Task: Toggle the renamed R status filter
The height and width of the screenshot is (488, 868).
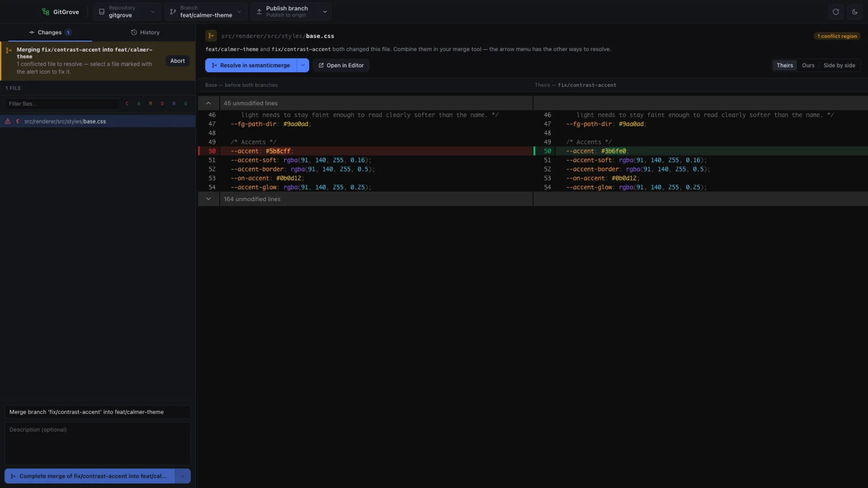Action: click(174, 104)
